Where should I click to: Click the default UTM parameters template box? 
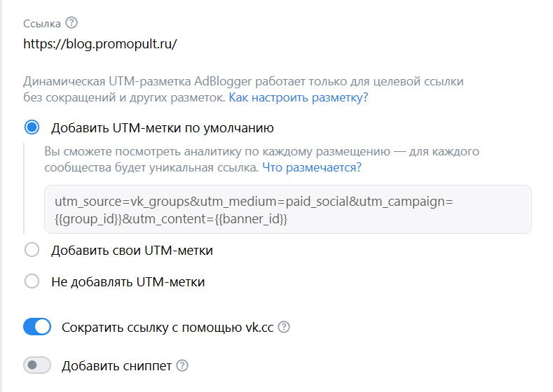point(287,209)
